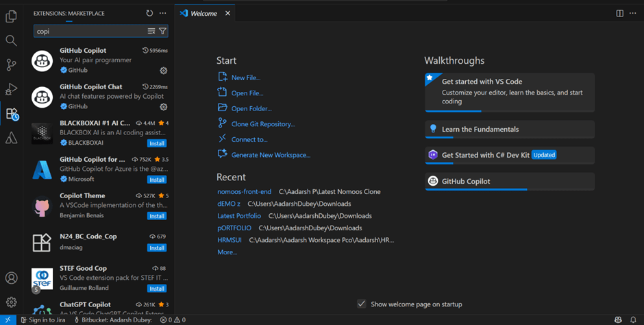Toggle Show welcome page on startup checkbox
The image size is (644, 325).
coord(361,304)
